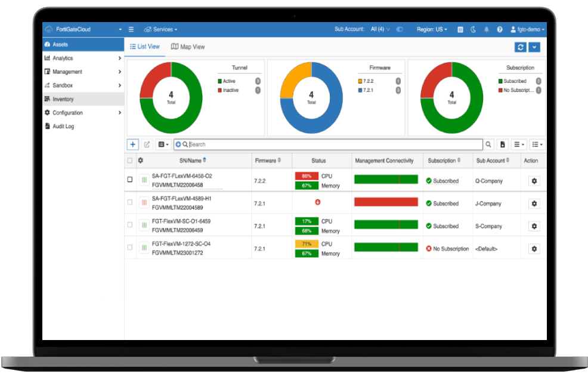Open the row density lines dropdown
588x380 pixels.
(519, 144)
